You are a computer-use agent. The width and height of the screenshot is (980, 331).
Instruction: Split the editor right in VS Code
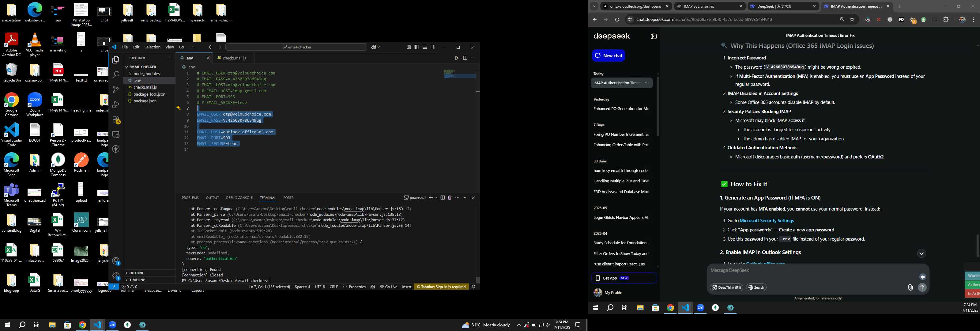(465, 58)
